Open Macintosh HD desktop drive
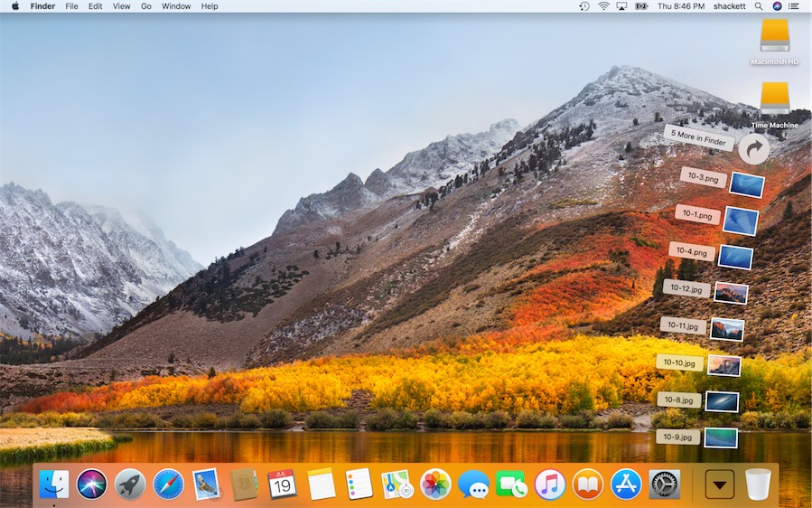 [x=775, y=35]
